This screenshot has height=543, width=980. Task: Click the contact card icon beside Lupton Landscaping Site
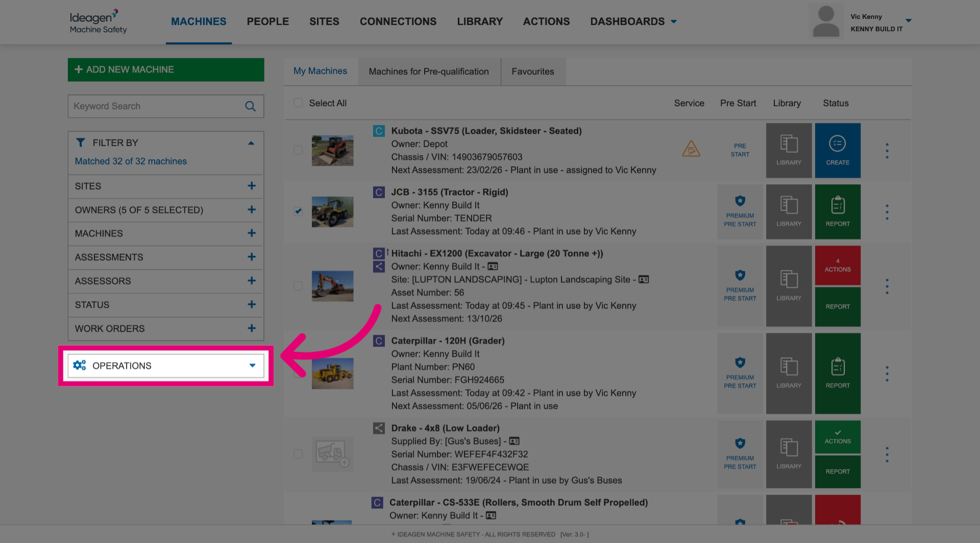644,280
